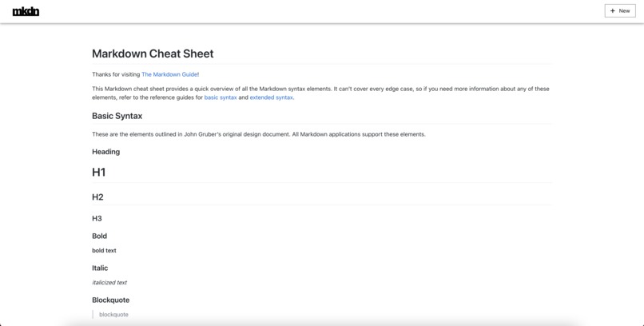Follow the extended syntax link
The height and width of the screenshot is (326, 644).
coord(271,97)
